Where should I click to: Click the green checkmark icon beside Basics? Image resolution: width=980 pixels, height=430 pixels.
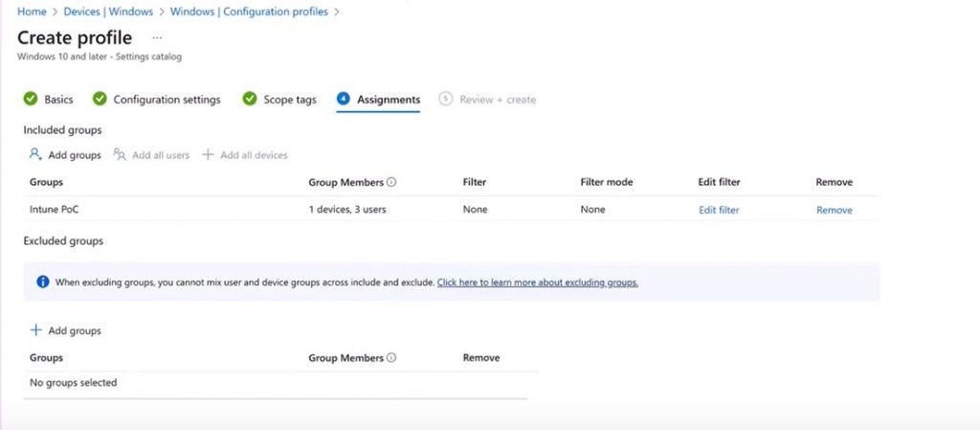[30, 99]
